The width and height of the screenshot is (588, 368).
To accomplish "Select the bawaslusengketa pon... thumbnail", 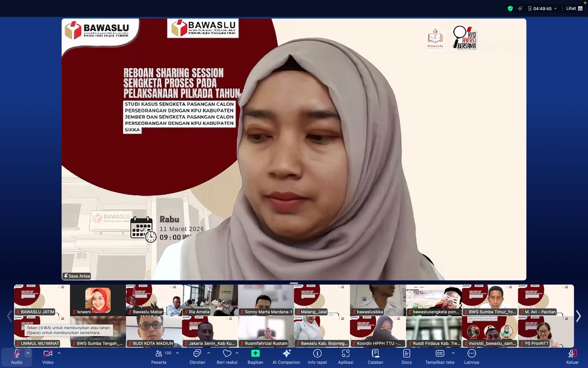I will 434,300.
